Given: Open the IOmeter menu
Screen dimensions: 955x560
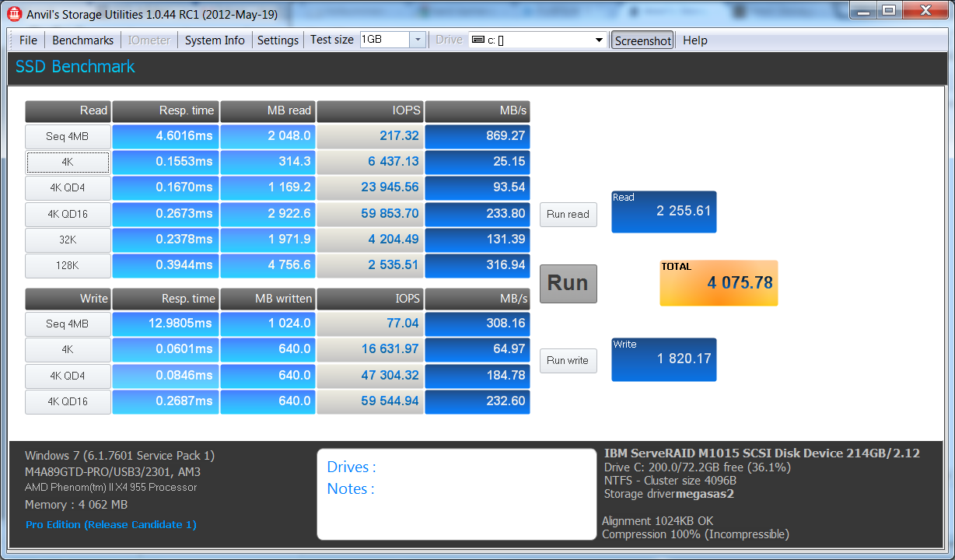Looking at the screenshot, I should pos(149,40).
